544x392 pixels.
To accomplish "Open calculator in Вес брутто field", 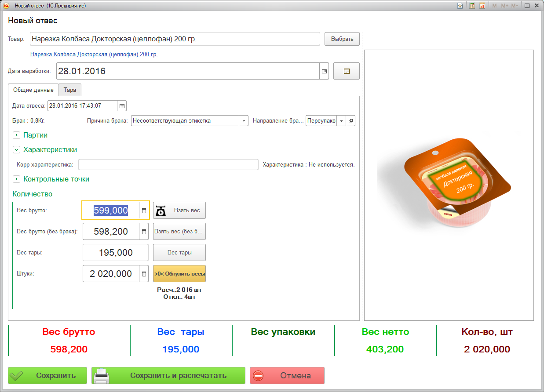I will point(144,211).
